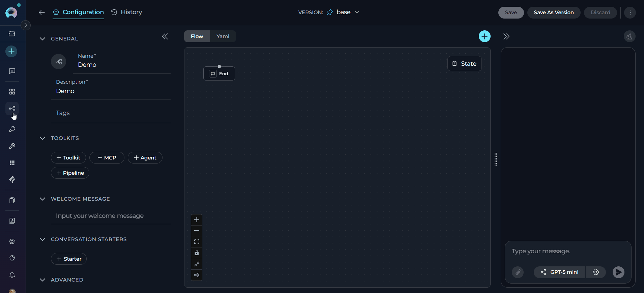Collapse the chat panel with double chevron
This screenshot has width=644, height=293.
506,36
